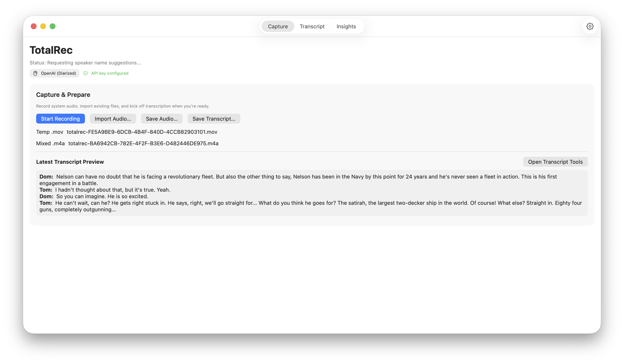This screenshot has height=364, width=624.
Task: Open Transcript Tools
Action: pos(555,162)
